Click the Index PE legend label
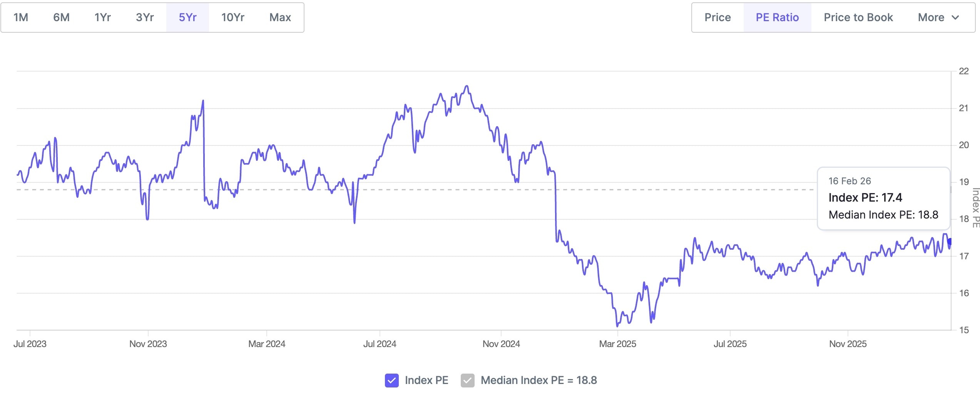 (426, 381)
